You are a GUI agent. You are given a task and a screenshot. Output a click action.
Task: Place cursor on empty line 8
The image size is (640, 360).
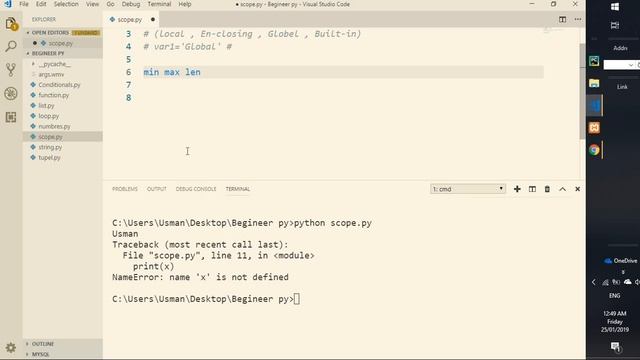click(343, 98)
